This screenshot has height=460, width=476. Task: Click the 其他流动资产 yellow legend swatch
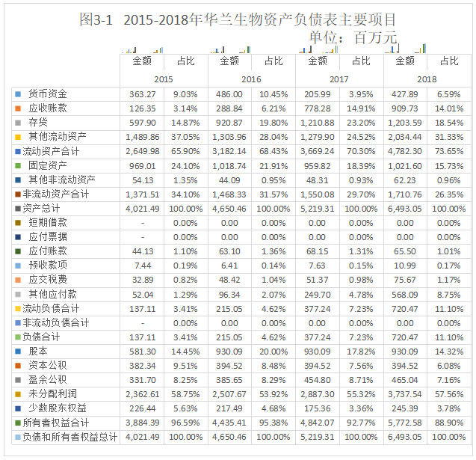18,137
